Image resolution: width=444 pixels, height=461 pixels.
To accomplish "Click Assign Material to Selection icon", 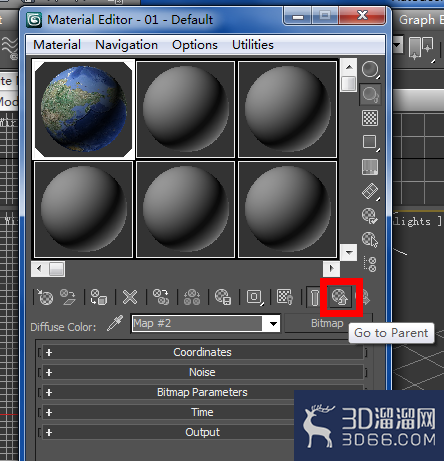I will tap(99, 297).
